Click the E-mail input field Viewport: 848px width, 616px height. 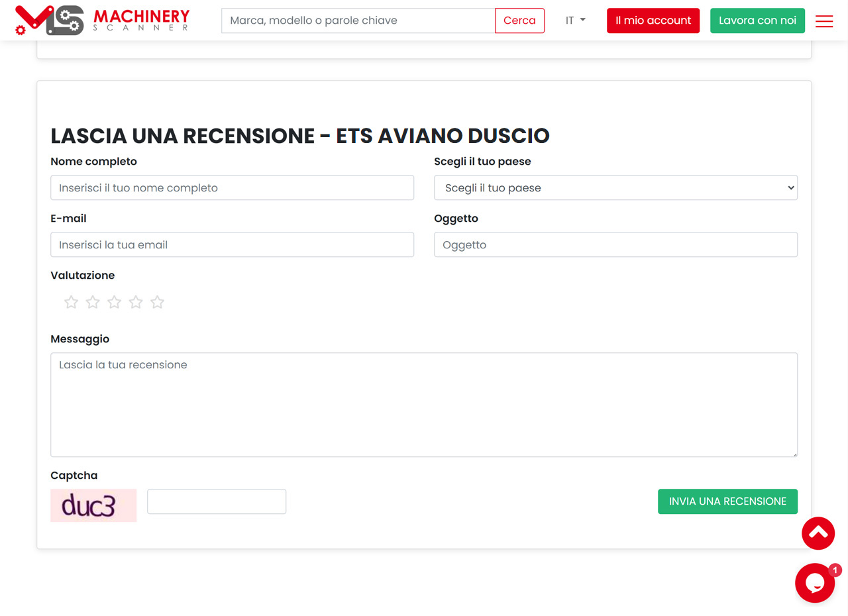pyautogui.click(x=232, y=244)
